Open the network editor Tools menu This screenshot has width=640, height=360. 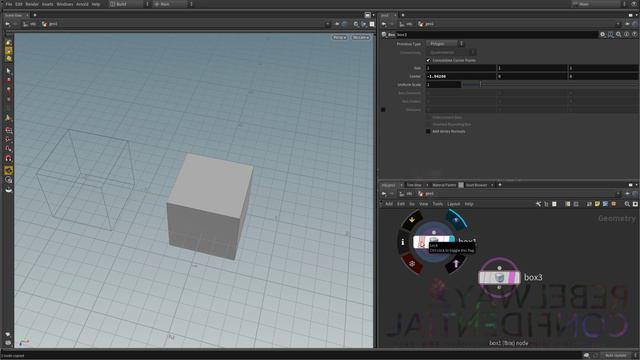pos(438,204)
